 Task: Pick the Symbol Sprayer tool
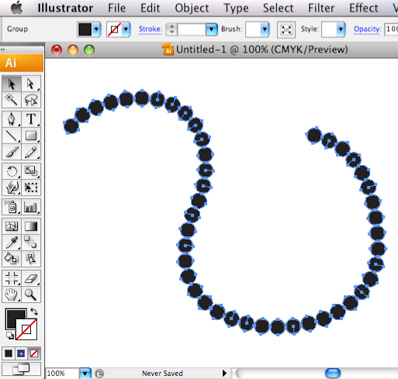tap(12, 207)
